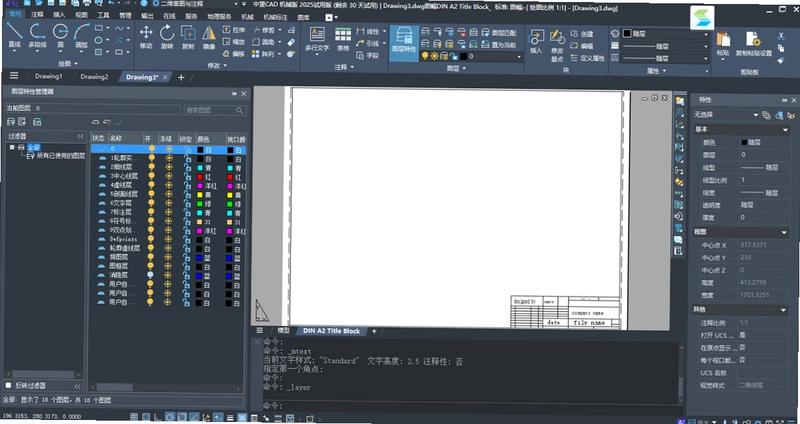
Task: Toggle freeze icon for layer 6文字层
Action: click(x=169, y=203)
